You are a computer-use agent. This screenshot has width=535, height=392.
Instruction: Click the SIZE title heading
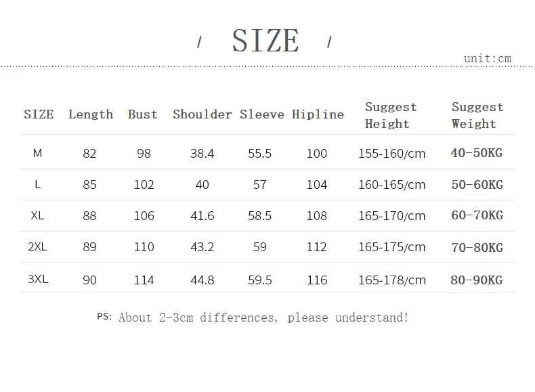(265, 41)
